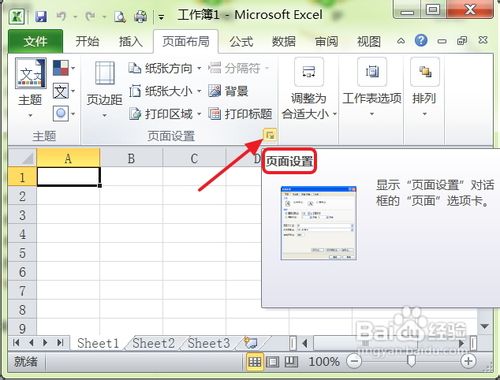The image size is (500, 380).
Task: Click the zoom in plus button
Action: (x=468, y=361)
